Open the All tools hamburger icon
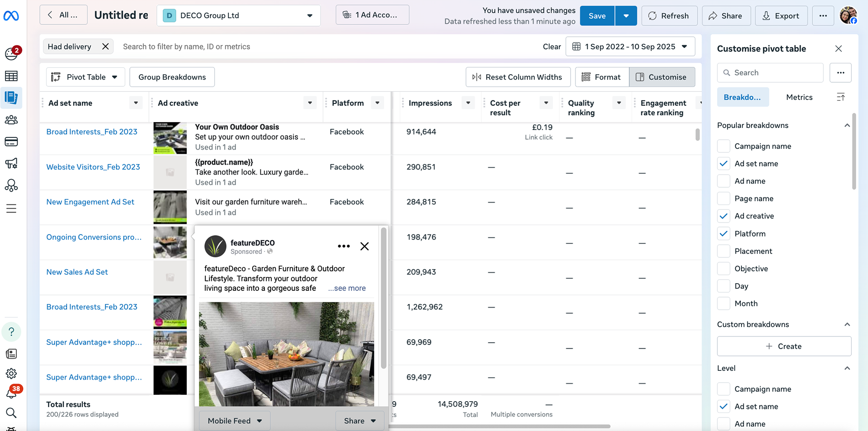This screenshot has height=431, width=868. [11, 208]
